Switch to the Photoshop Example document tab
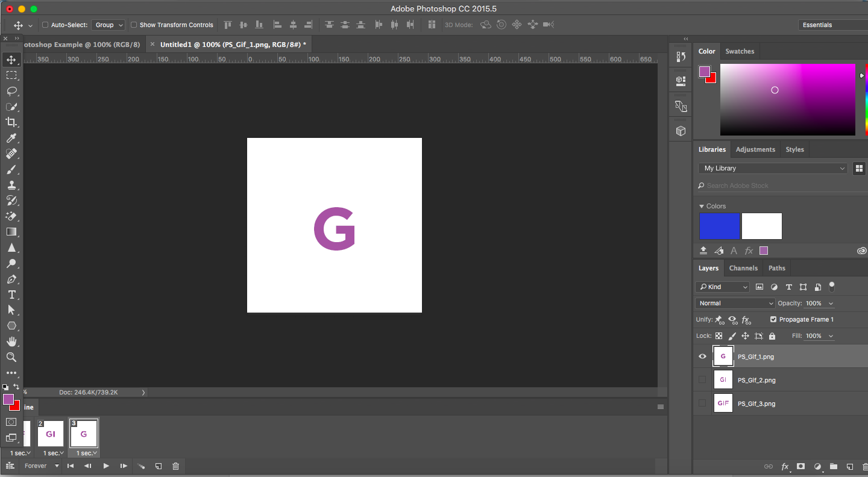 click(x=83, y=45)
